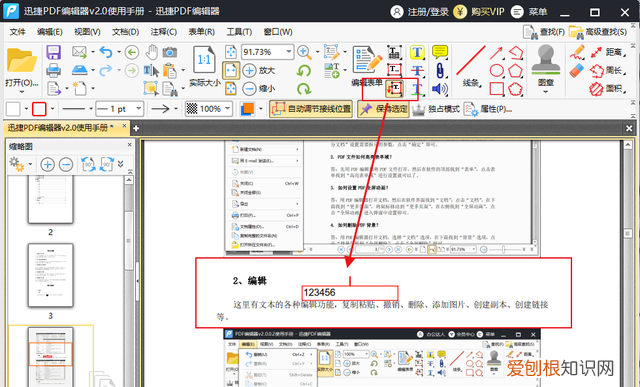Open the 视图(V) menu
This screenshot has width=640, height=387.
coord(87,32)
